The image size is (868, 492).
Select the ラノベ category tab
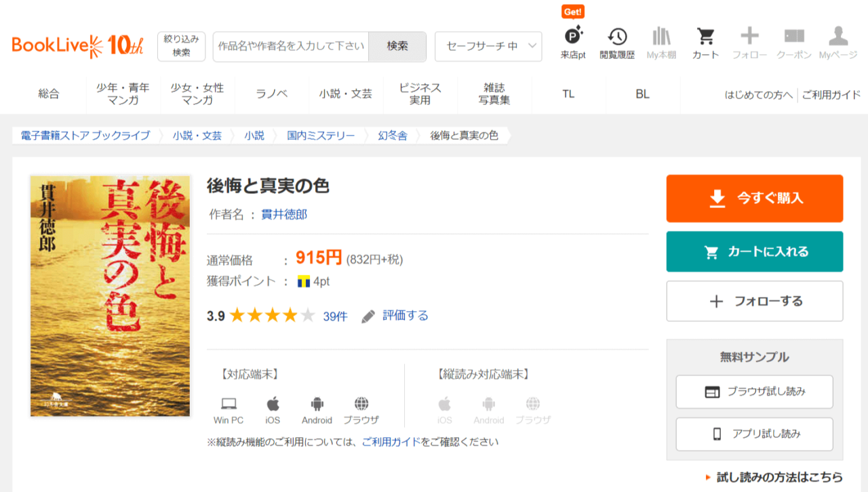pos(272,94)
